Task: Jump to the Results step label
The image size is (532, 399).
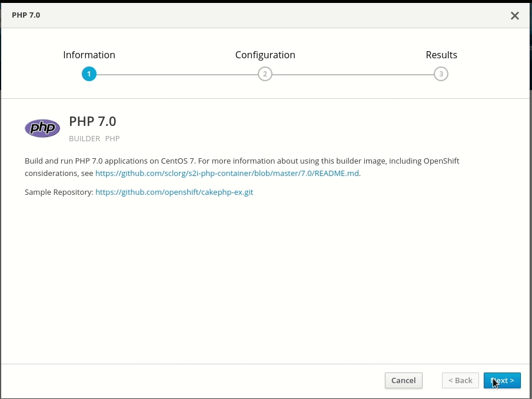Action: pyautogui.click(x=441, y=55)
